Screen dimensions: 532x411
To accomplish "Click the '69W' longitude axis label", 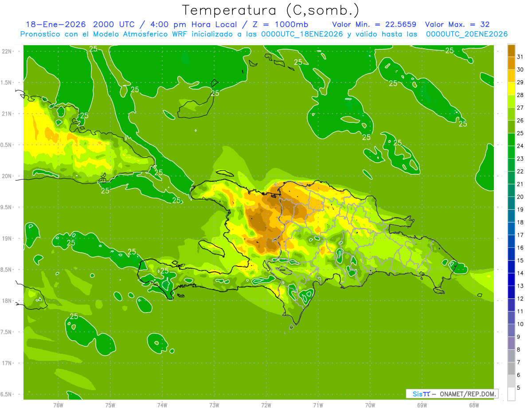I will pos(422,405).
